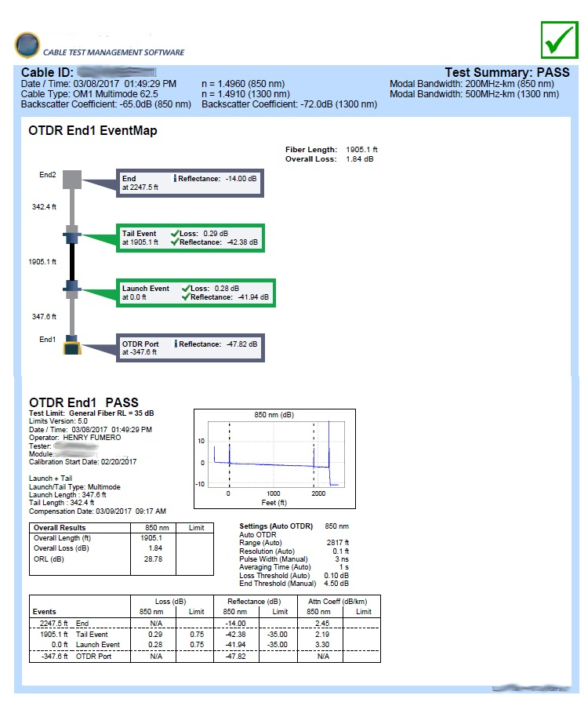Click the OTDR End1 EventMap heading
The width and height of the screenshot is (588, 706).
pos(93,131)
